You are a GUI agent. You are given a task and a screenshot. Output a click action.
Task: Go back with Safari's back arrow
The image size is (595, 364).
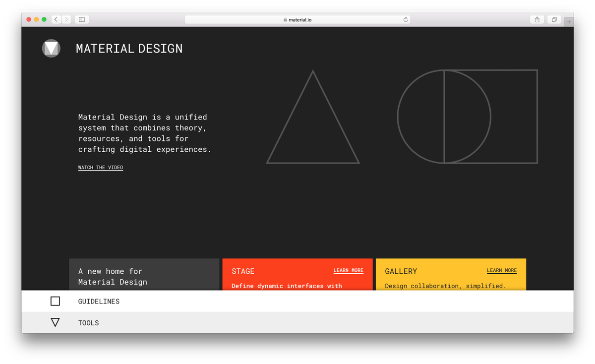tap(56, 19)
